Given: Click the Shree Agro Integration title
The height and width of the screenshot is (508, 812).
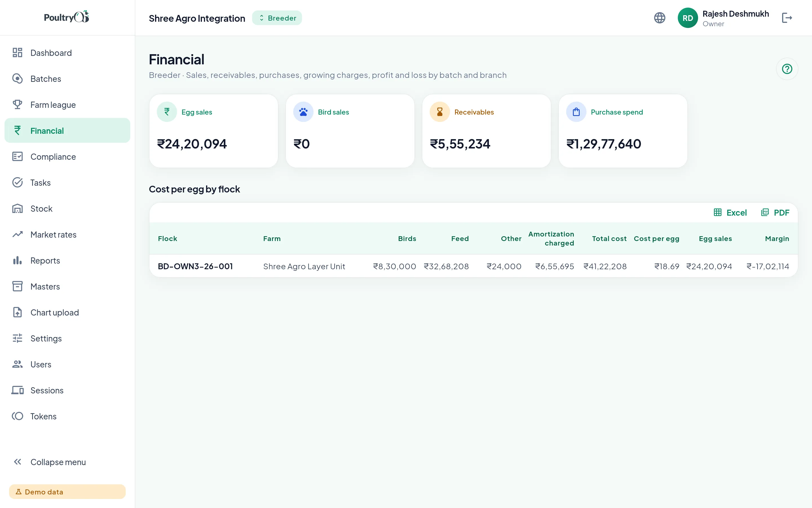Looking at the screenshot, I should pyautogui.click(x=197, y=18).
